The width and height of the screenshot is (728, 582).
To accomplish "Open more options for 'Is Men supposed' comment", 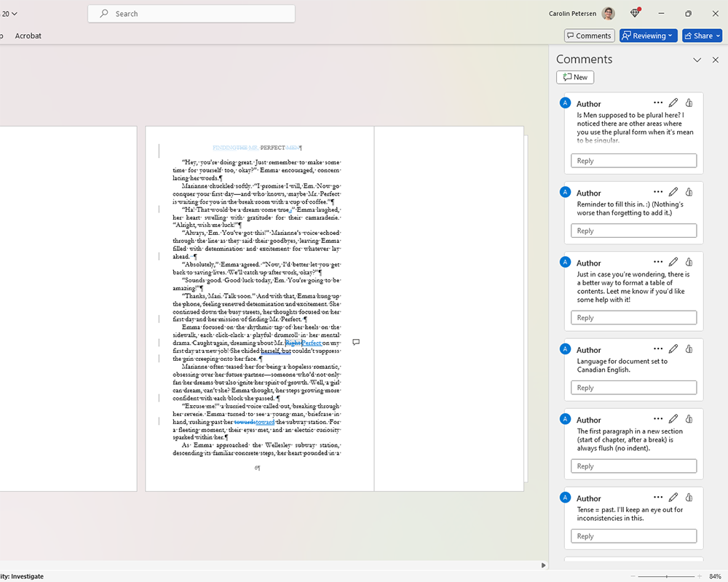I will (x=658, y=103).
